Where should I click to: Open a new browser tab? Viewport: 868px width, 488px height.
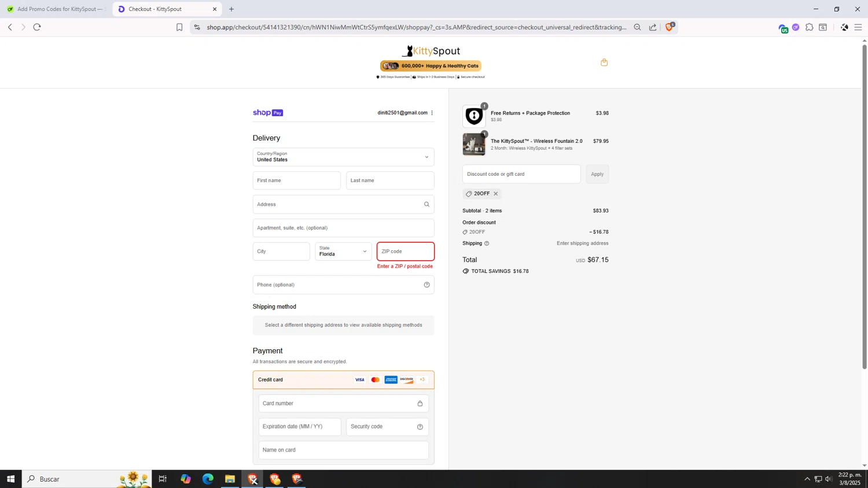231,9
